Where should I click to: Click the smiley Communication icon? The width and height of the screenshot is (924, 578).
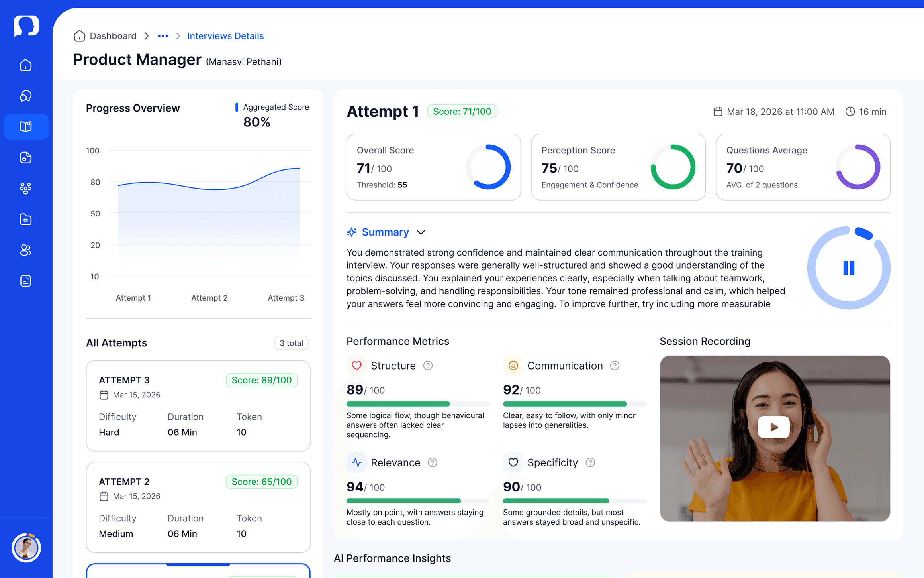tap(513, 366)
